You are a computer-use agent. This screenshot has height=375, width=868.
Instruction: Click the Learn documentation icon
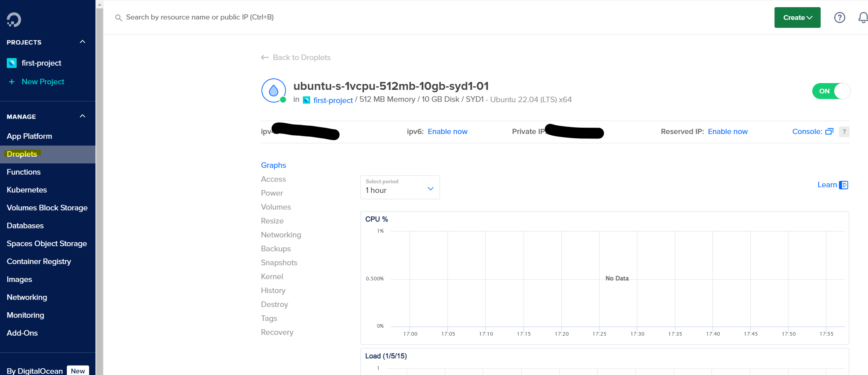pyautogui.click(x=843, y=185)
